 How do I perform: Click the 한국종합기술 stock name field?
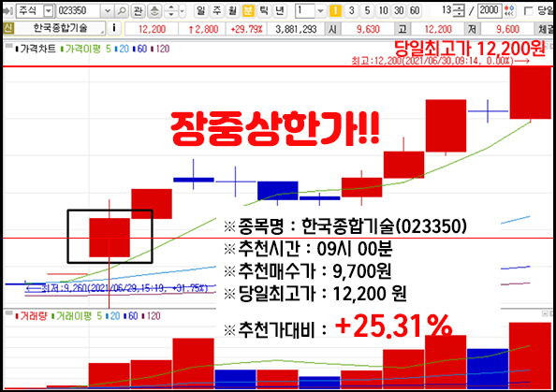coord(60,28)
